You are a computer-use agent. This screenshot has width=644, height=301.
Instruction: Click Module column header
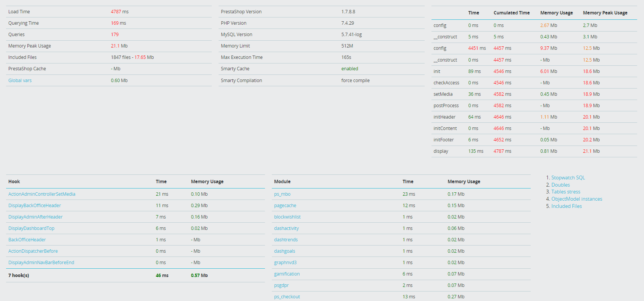(x=282, y=182)
